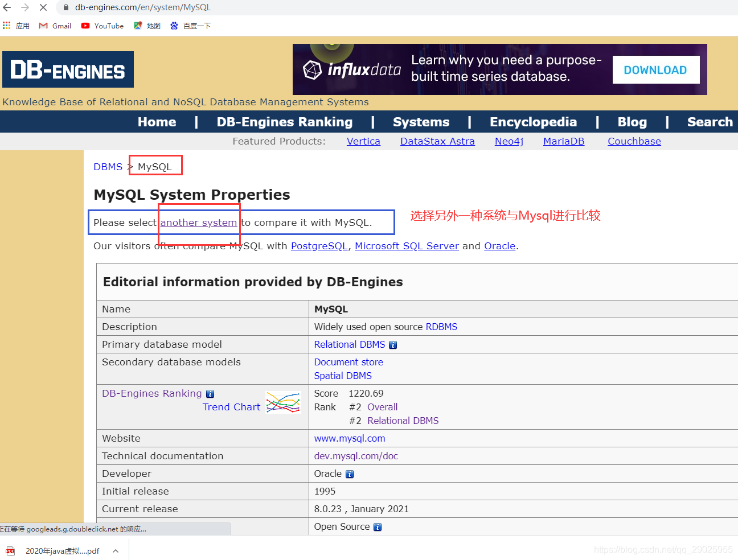738x560 pixels.
Task: Open the downloaded 2020年java虚拟 PDF item
Action: [62, 551]
